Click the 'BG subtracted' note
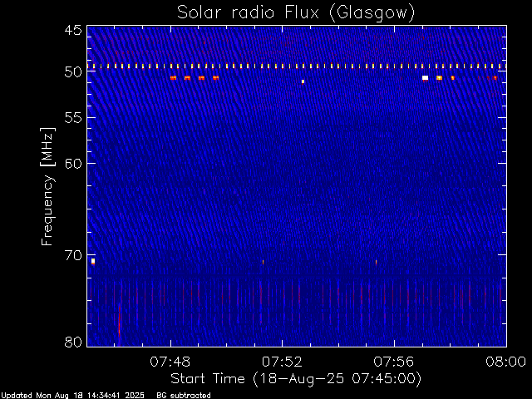 point(184,396)
